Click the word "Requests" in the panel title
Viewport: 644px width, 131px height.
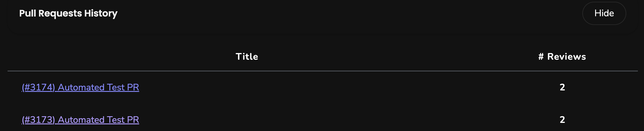click(x=60, y=13)
